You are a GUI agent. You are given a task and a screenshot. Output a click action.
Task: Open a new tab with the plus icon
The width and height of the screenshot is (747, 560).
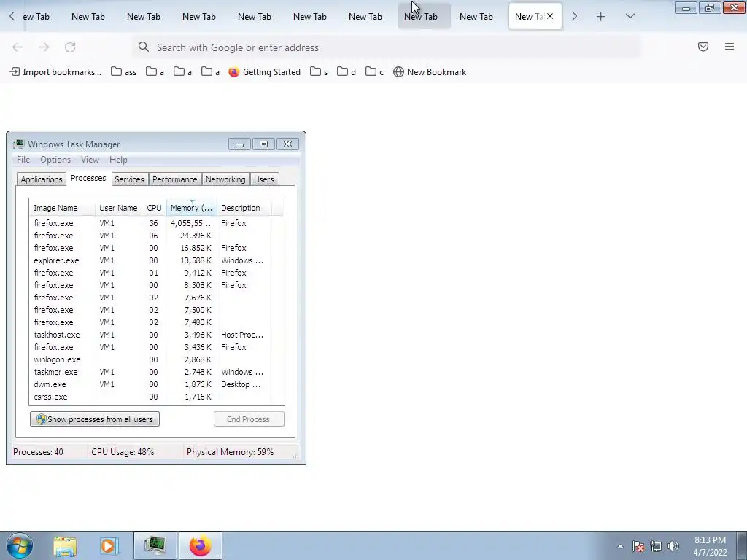point(601,17)
